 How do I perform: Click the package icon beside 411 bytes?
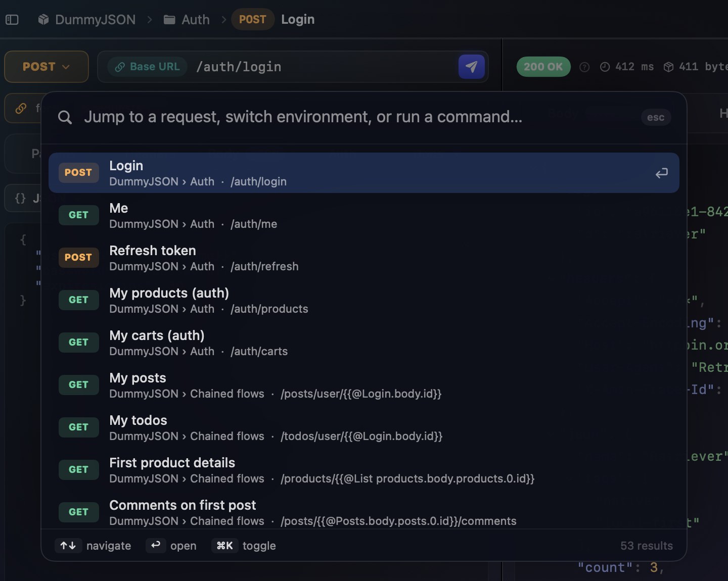(668, 67)
